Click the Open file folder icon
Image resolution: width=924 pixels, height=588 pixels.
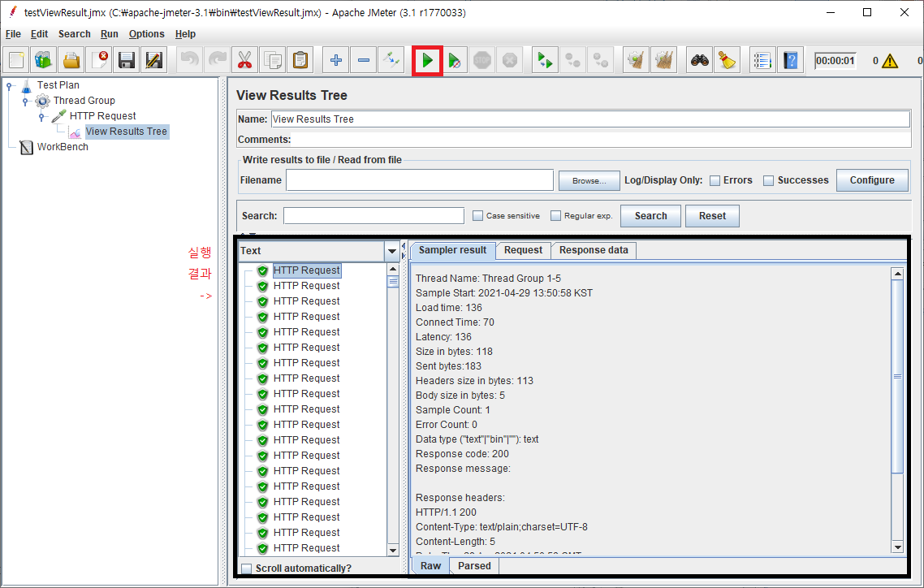click(x=72, y=60)
